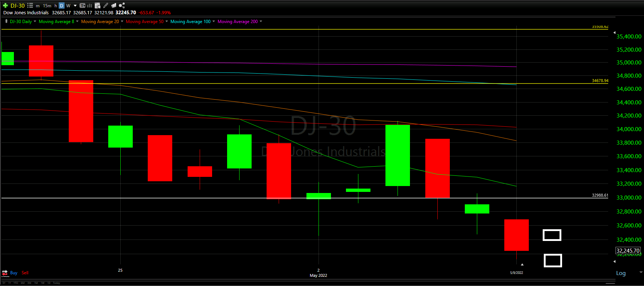Click the Sell button

click(25, 273)
